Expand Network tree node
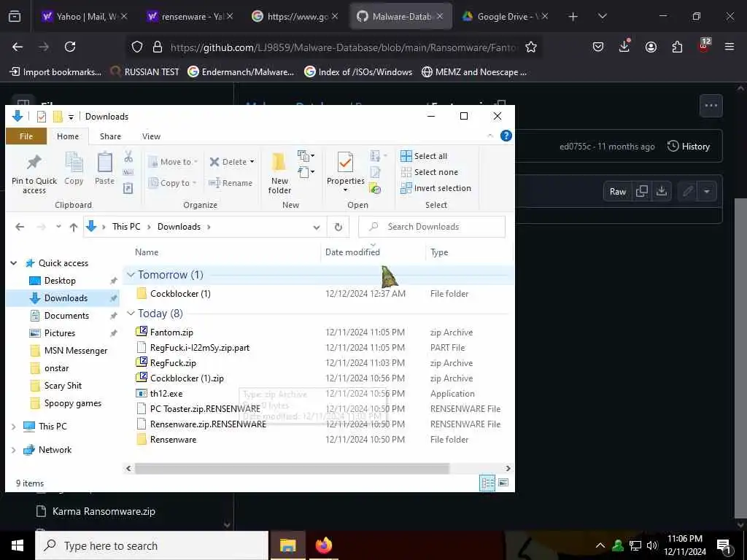Viewport: 747px width, 560px height. coord(14,449)
